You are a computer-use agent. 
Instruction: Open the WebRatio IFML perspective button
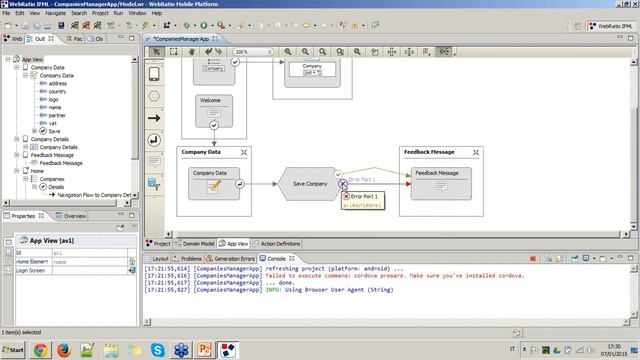611,26
